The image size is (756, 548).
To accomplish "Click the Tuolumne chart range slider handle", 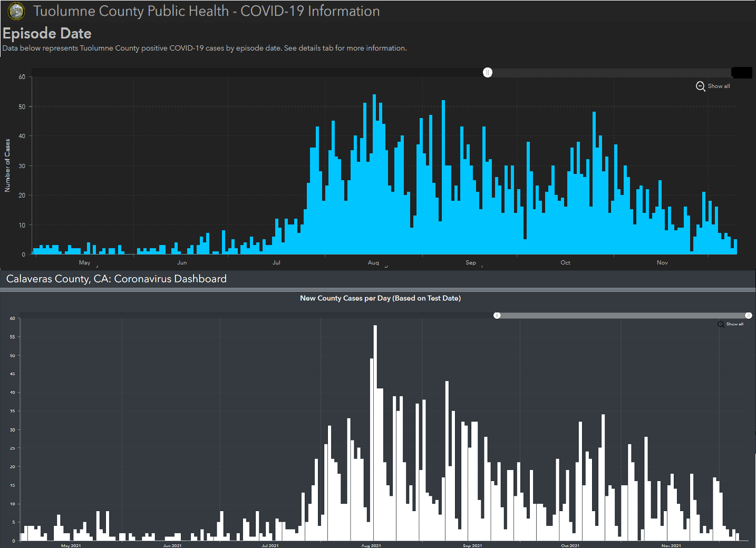I will pyautogui.click(x=488, y=73).
